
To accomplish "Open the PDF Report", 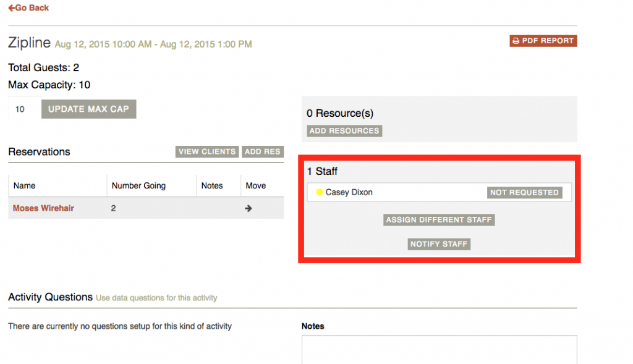I will tap(543, 41).
